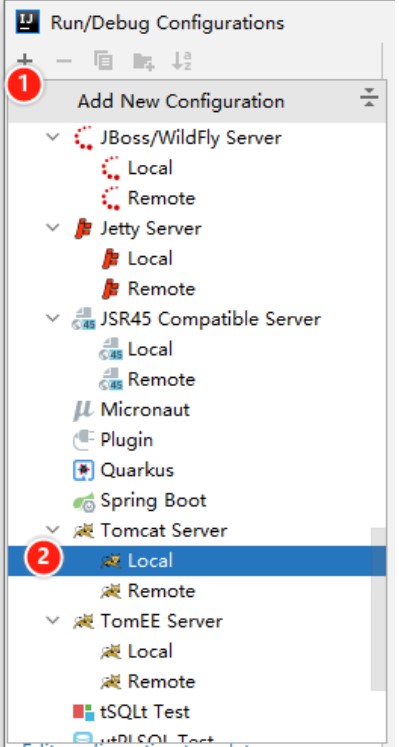Viewport: 399px width, 747px height.
Task: Click the Plugin plug icon
Action: 83,440
